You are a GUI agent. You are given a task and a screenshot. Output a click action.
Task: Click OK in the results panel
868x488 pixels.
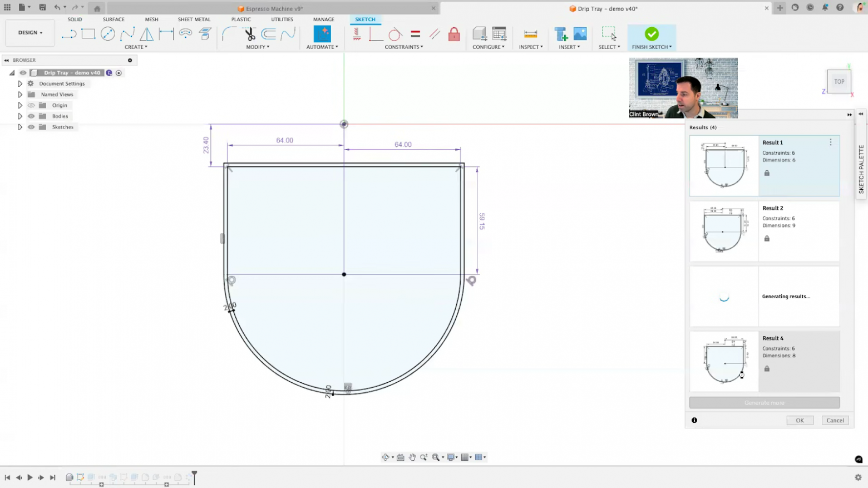coord(800,420)
